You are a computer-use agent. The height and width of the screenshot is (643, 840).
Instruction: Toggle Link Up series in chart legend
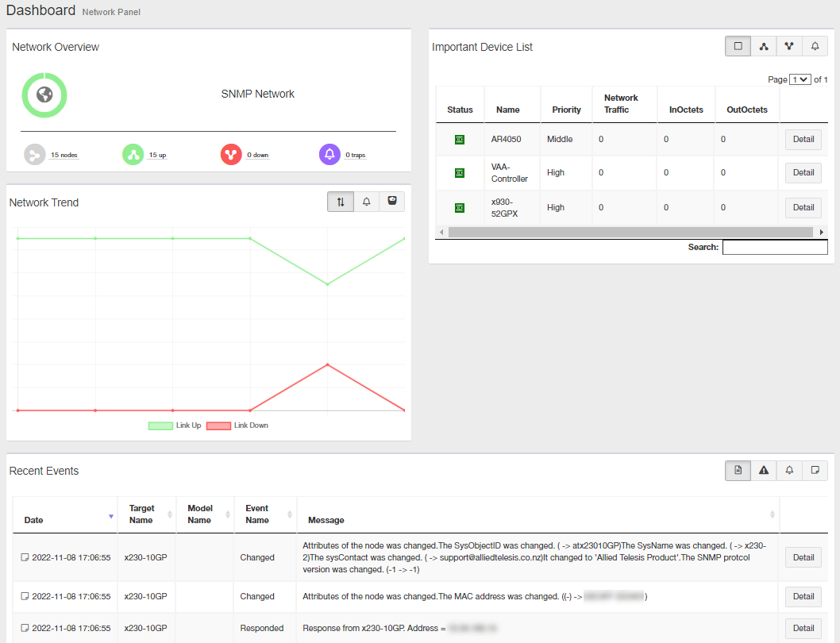(x=161, y=426)
